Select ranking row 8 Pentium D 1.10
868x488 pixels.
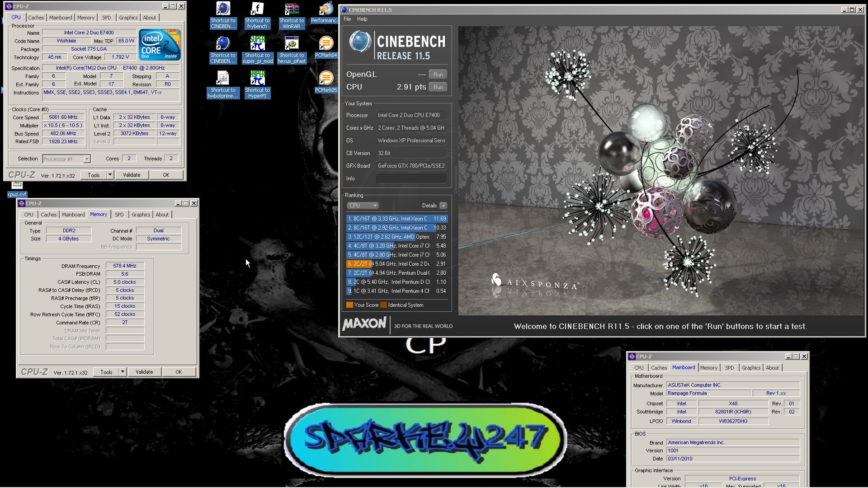click(397, 282)
